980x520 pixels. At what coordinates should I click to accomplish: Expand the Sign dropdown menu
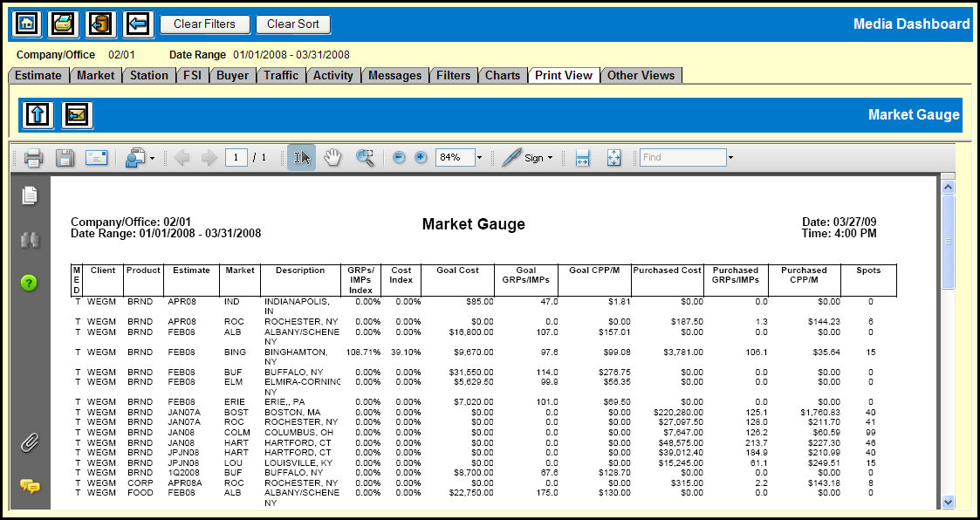(x=550, y=158)
